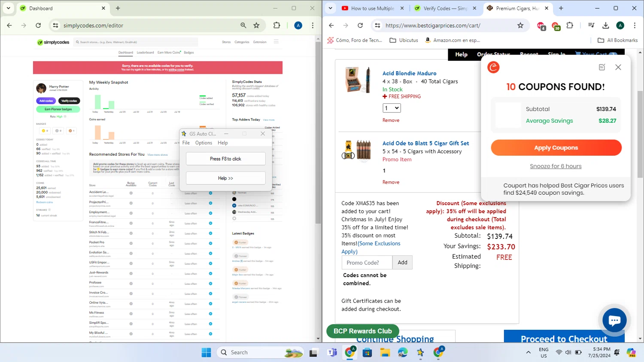The image size is (644, 362).
Task: Click the black Verify codes button
Action: (x=69, y=101)
